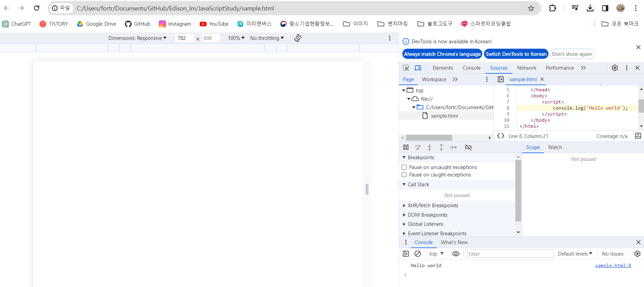Clear the console output
The width and height of the screenshot is (644, 287).
point(418,254)
